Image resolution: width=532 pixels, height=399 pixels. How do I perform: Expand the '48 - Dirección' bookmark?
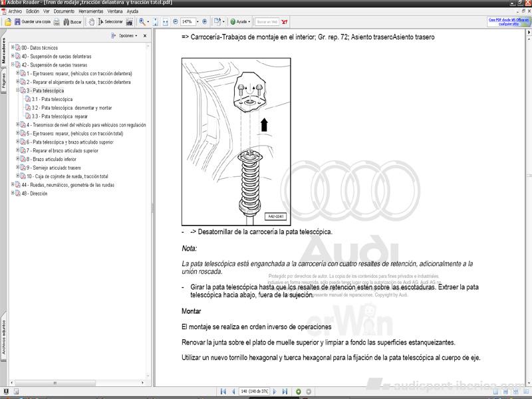tap(13, 193)
